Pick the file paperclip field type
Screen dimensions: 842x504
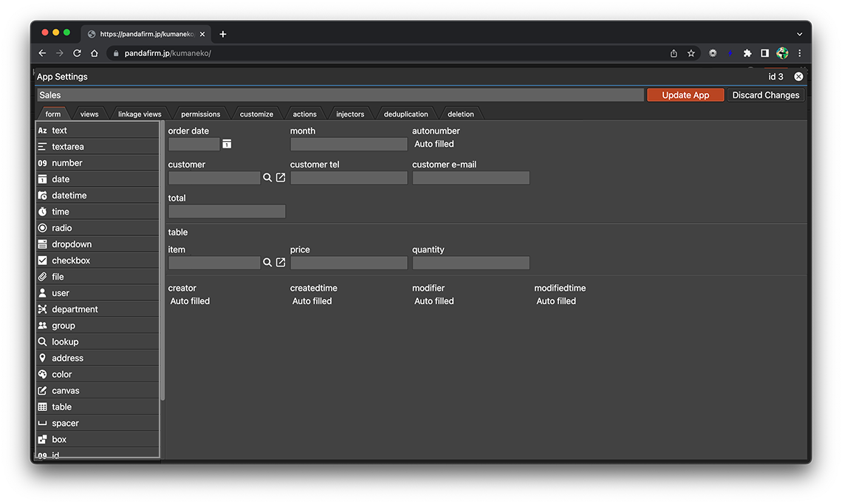[43, 277]
